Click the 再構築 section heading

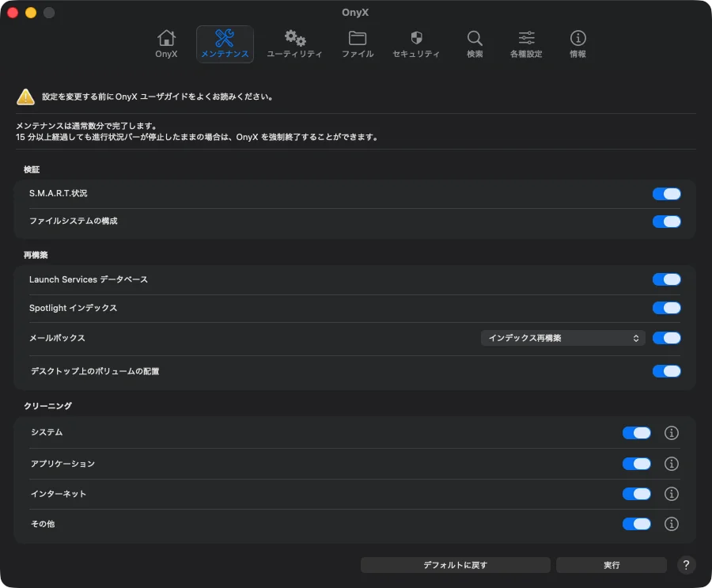36,255
